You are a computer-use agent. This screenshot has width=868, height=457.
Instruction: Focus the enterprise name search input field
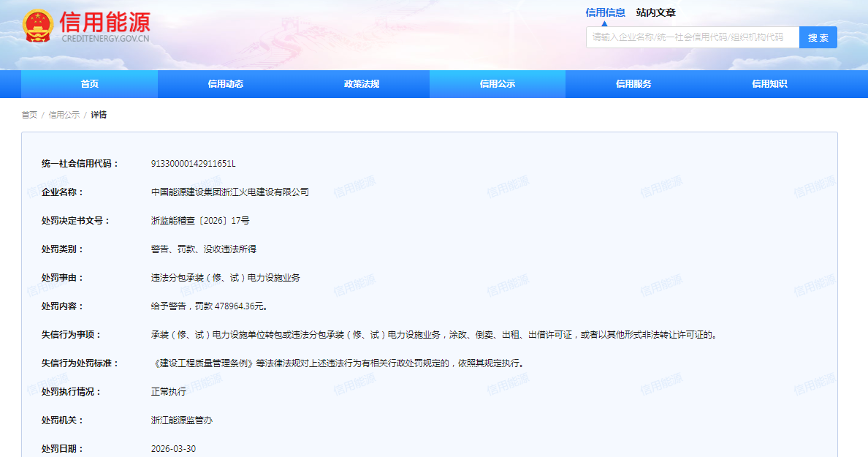point(692,37)
